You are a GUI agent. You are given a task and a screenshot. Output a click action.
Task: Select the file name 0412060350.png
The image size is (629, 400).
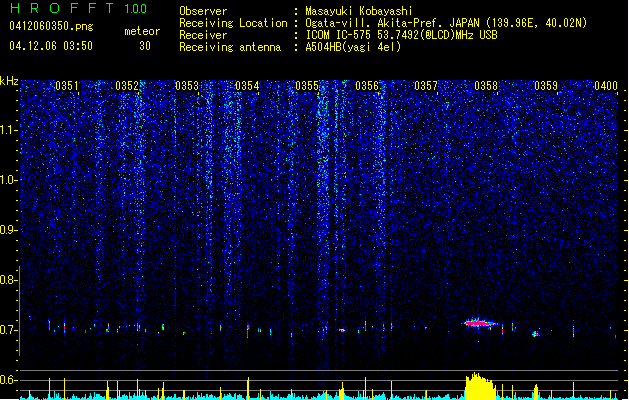51,26
